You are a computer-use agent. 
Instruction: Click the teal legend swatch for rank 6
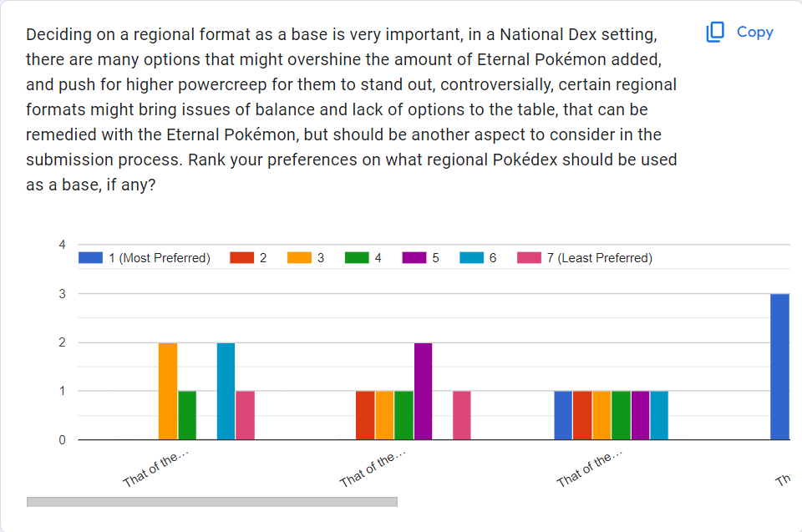pyautogui.click(x=471, y=258)
